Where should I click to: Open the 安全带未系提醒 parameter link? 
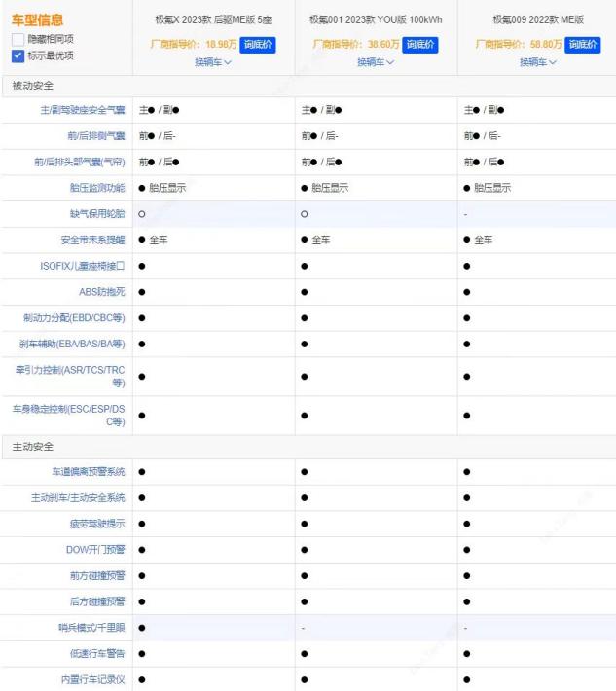(93, 240)
